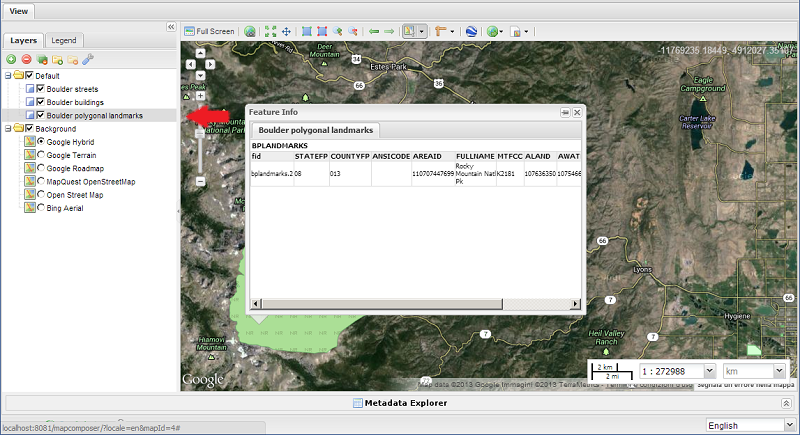Click the Feature Info horizontal scrollbar
Image resolution: width=800 pixels, height=435 pixels.
point(382,304)
